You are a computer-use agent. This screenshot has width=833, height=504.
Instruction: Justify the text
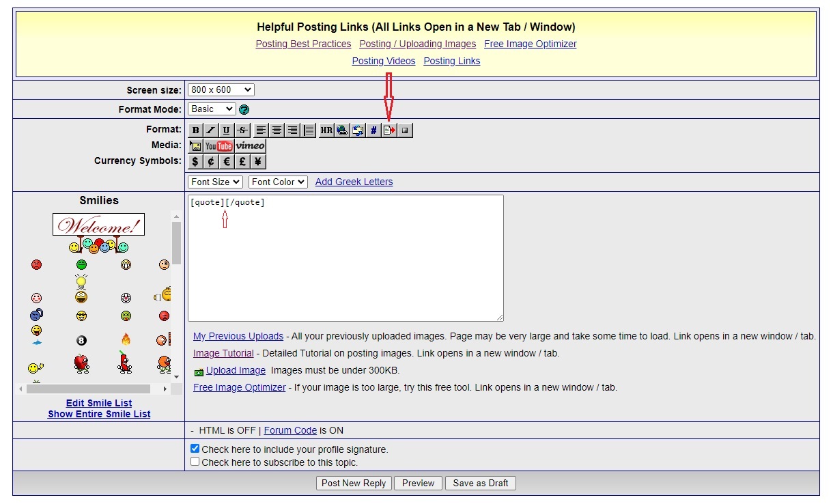(308, 130)
